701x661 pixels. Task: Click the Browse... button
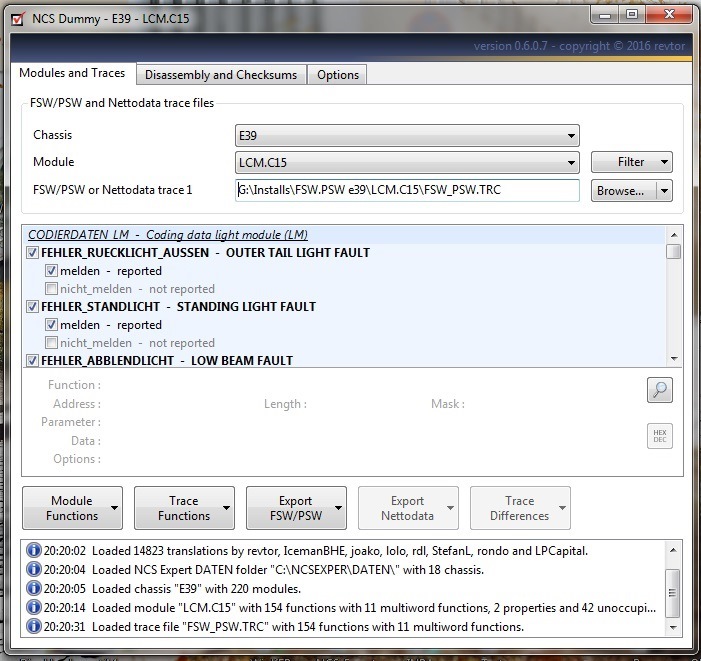[x=624, y=191]
